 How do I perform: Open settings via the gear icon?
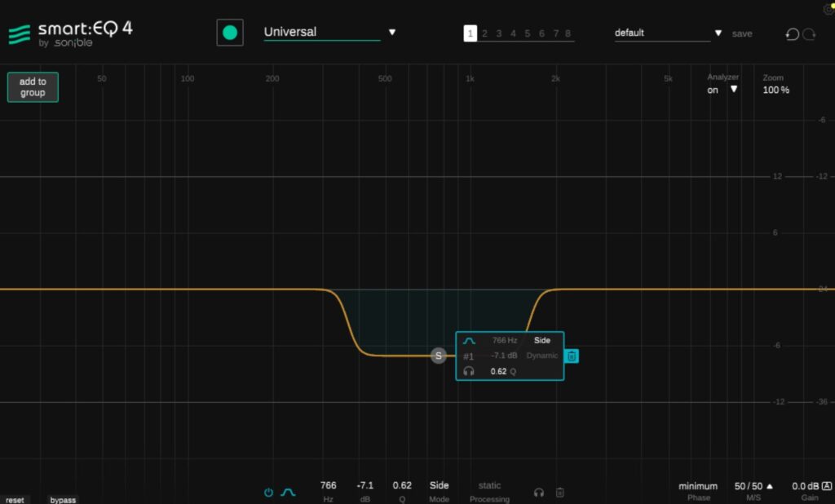pos(828,9)
